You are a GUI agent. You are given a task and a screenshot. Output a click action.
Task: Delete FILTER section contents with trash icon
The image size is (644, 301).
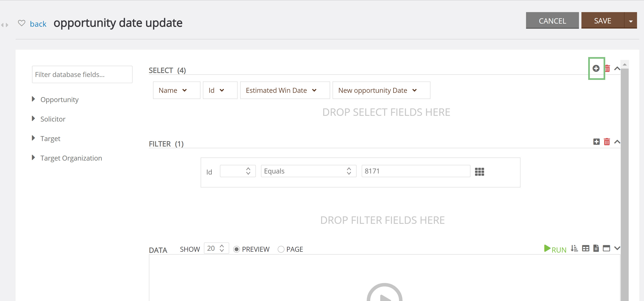(x=607, y=142)
